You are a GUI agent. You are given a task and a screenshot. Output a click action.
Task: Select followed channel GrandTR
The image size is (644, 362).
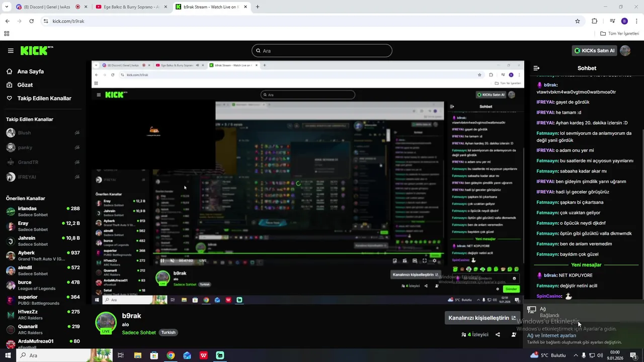pyautogui.click(x=43, y=162)
